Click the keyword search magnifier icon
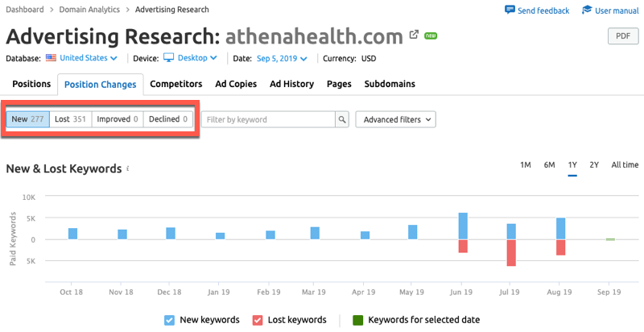This screenshot has width=644, height=332. [342, 119]
